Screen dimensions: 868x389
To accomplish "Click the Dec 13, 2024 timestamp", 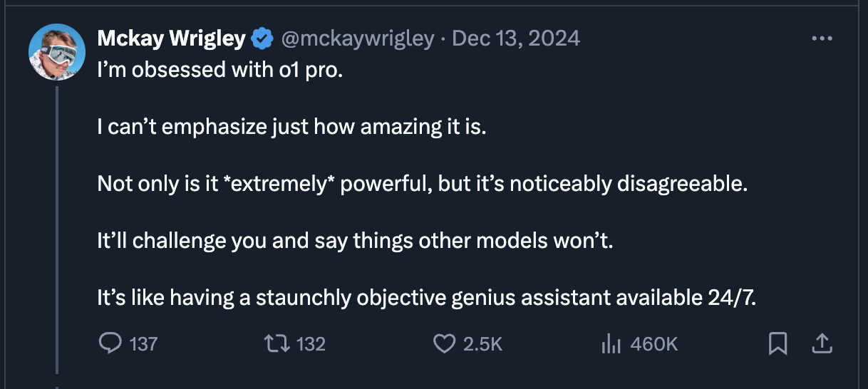I will pos(516,39).
